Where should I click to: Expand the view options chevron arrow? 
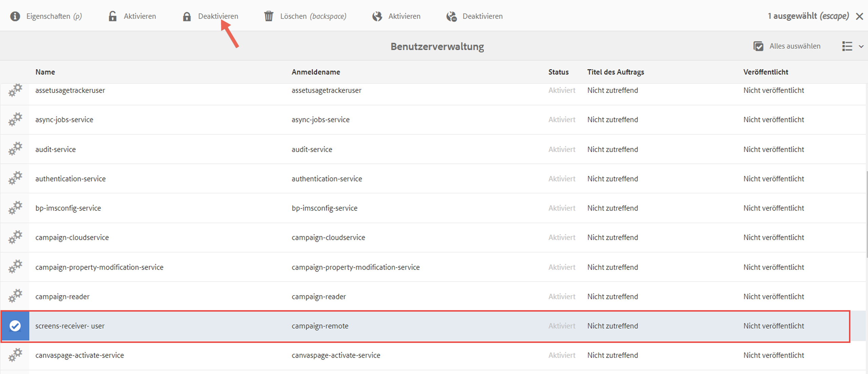click(x=861, y=46)
